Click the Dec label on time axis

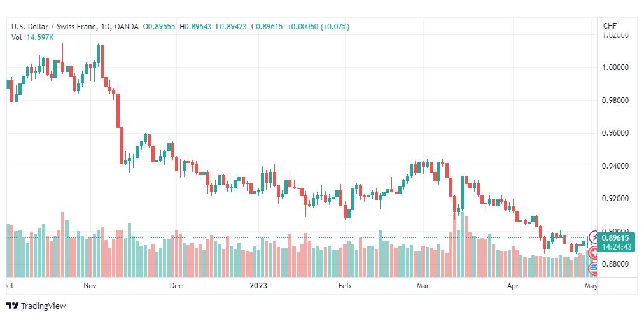pos(176,285)
